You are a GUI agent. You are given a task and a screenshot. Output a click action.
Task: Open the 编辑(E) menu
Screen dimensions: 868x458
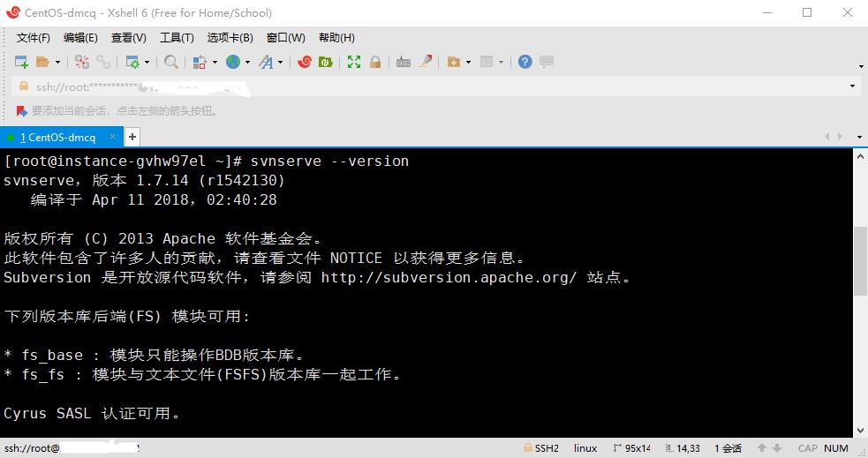pos(81,38)
